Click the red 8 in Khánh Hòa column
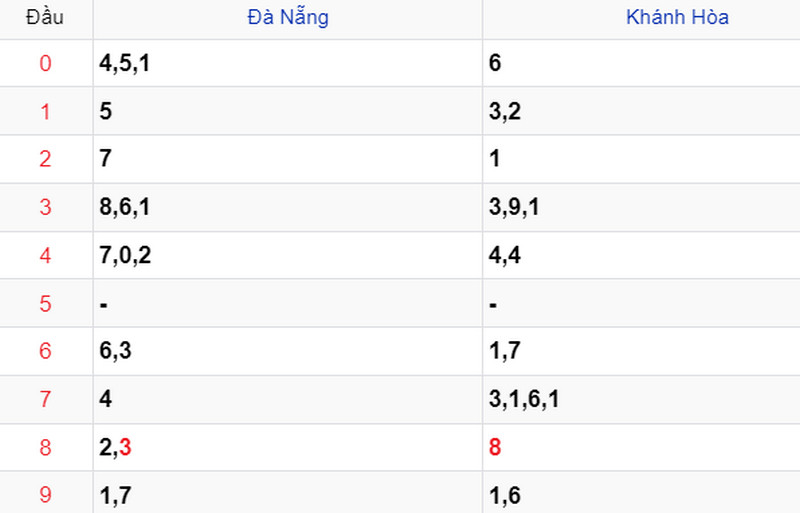Viewport: 800px width, 513px height. 495,447
